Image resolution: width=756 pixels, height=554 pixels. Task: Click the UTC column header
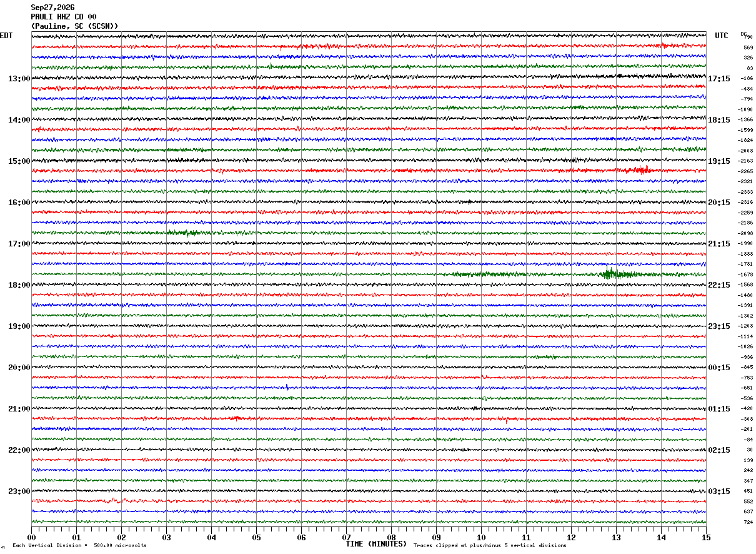tap(722, 36)
